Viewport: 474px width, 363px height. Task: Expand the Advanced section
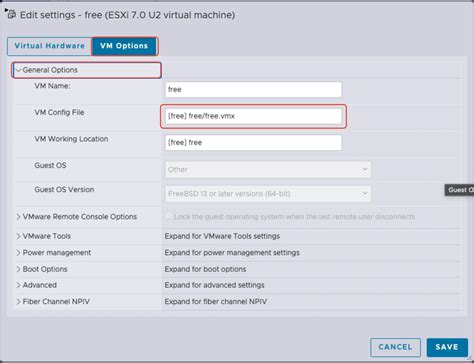click(x=19, y=285)
